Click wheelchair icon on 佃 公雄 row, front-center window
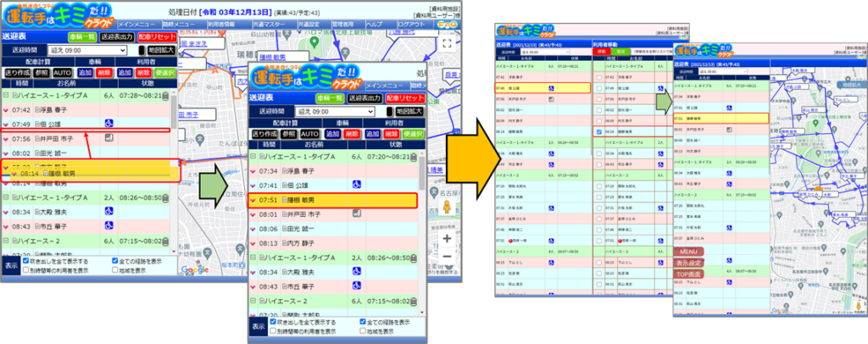The height and width of the screenshot is (344, 868). click(357, 184)
